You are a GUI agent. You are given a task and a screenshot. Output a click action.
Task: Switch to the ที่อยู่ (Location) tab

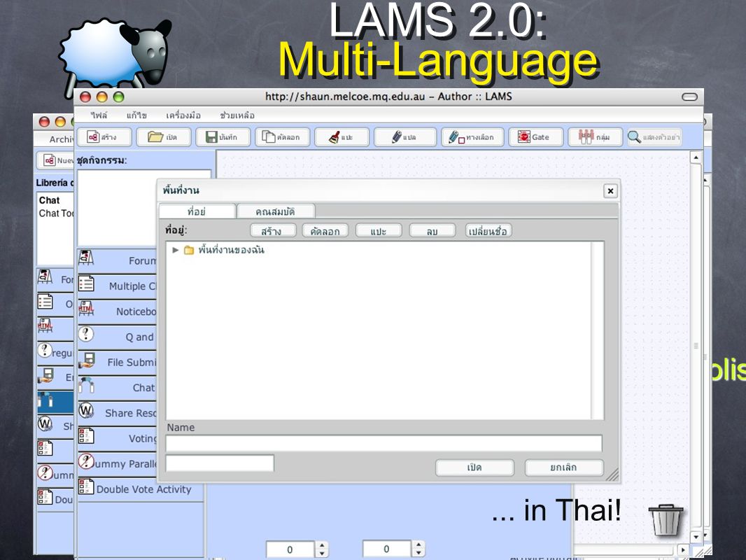click(x=197, y=211)
